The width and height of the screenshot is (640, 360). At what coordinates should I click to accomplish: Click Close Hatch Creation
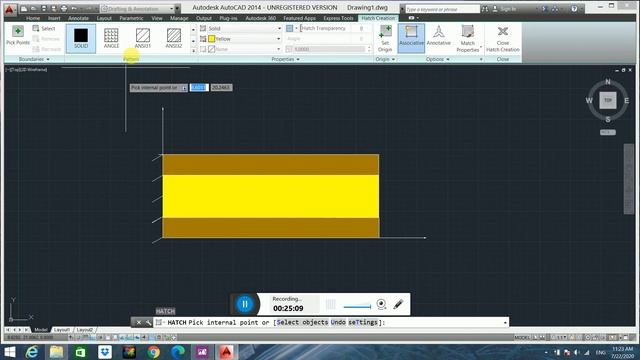point(503,38)
